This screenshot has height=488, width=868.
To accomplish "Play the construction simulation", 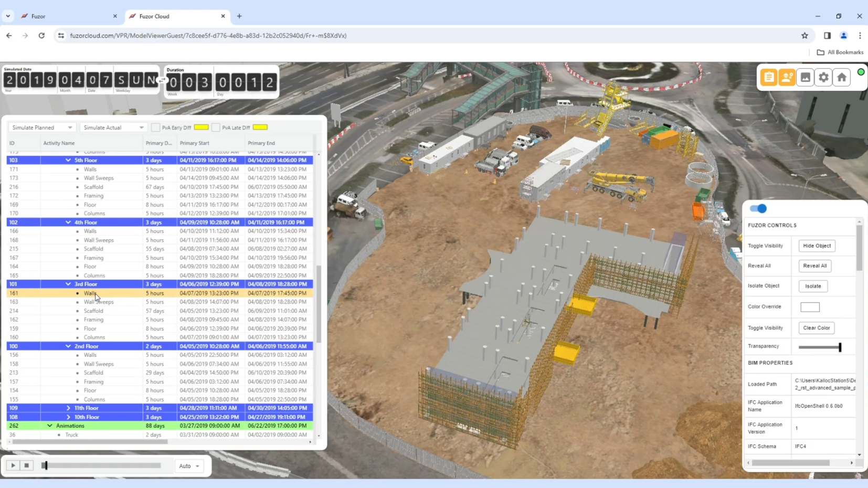I will pyautogui.click(x=13, y=465).
